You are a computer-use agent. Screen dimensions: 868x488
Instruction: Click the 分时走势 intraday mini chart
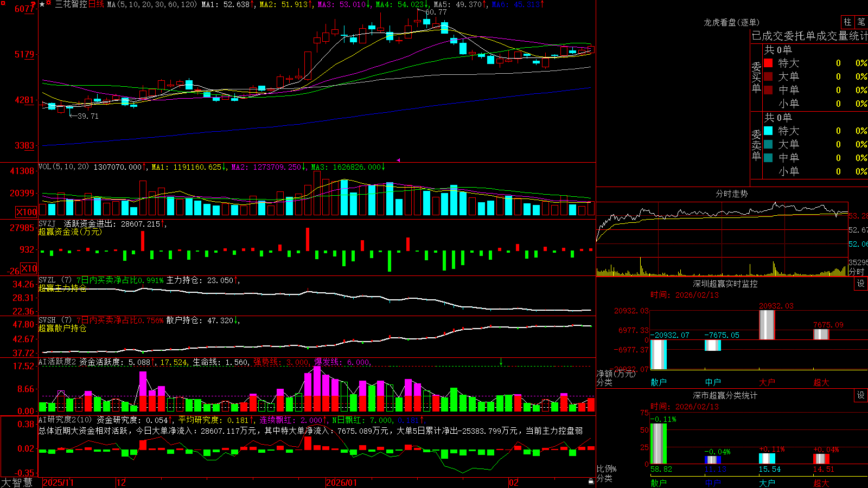pyautogui.click(x=722, y=239)
